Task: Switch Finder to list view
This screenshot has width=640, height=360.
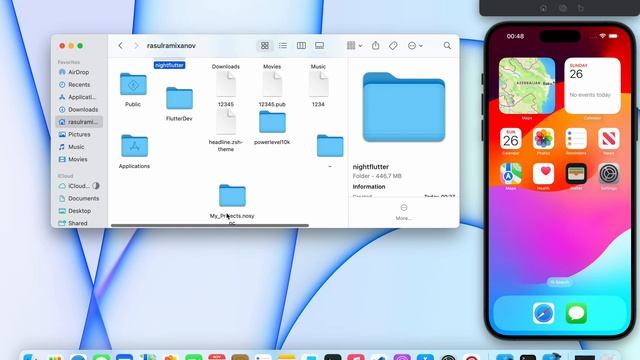Action: point(283,46)
